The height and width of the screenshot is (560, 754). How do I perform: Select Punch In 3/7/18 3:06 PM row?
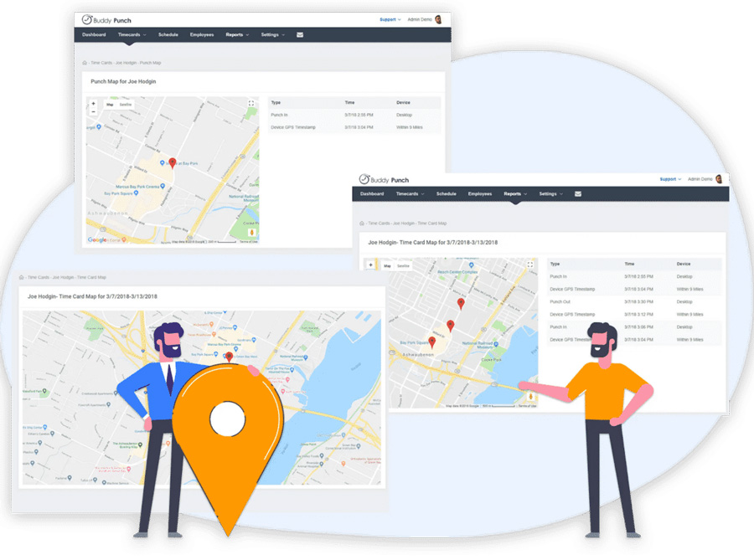coord(634,326)
